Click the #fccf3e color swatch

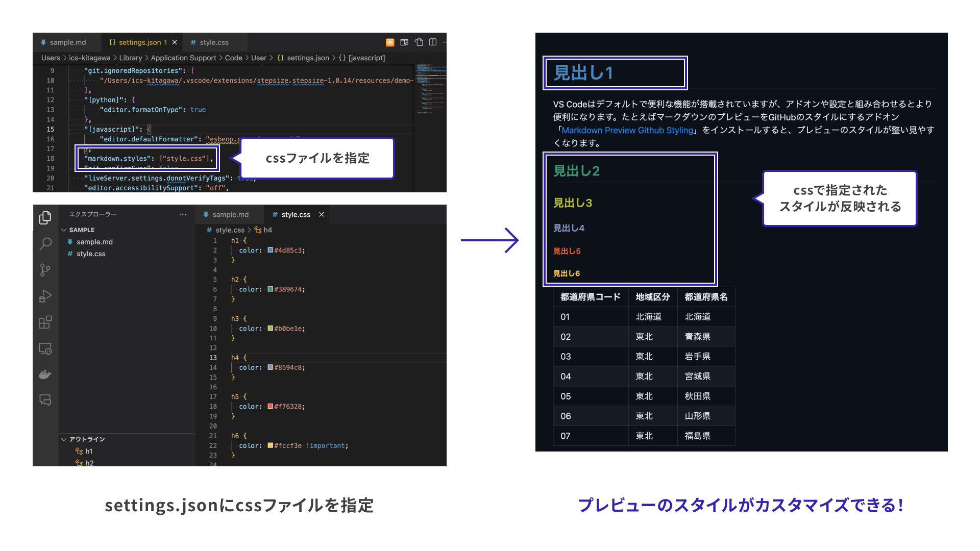tap(270, 445)
